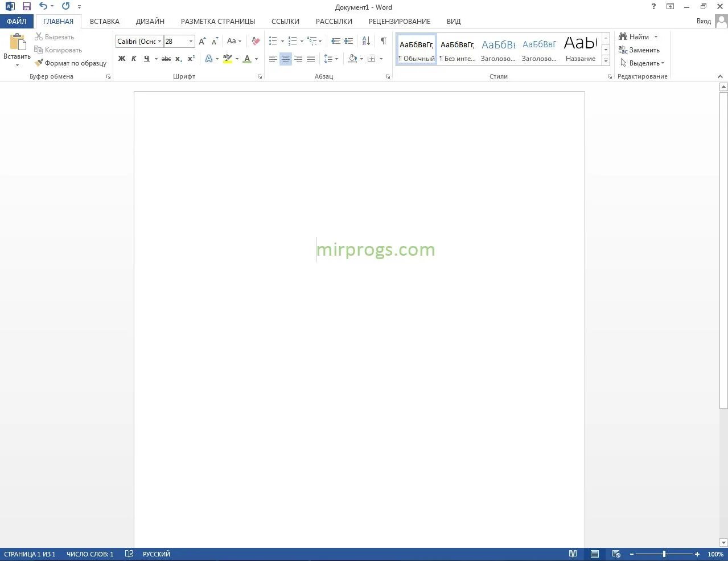Redo with the repeat arrow icon
The width and height of the screenshot is (728, 561).
(x=65, y=7)
